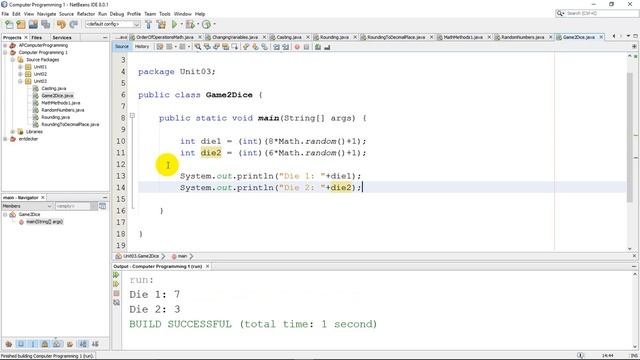Click the Comment icon in editor toolbar

tap(318, 47)
